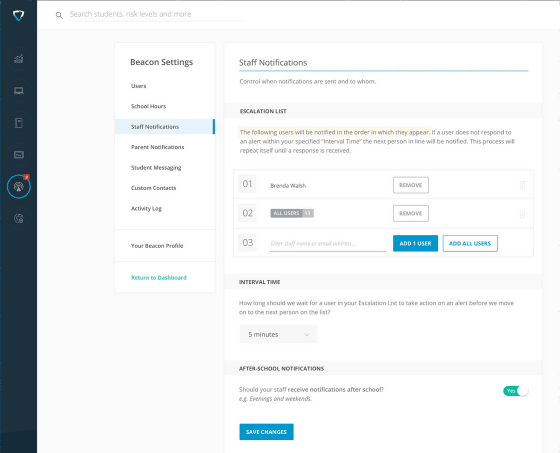
Task: Click the Add All Users button
Action: tap(470, 243)
